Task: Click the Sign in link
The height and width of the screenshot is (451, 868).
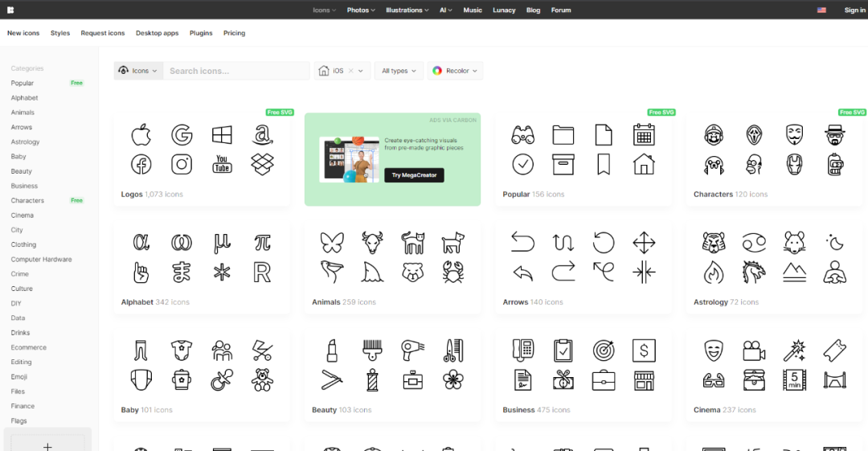Action: click(x=854, y=10)
